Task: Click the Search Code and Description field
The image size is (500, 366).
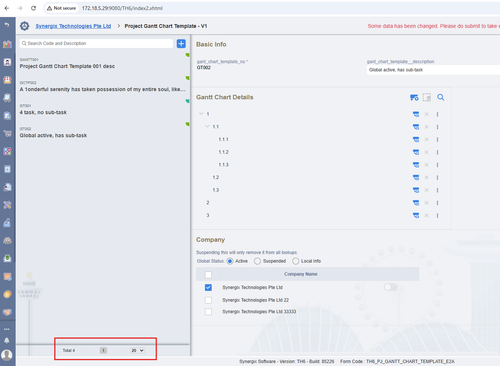Action: click(x=96, y=43)
